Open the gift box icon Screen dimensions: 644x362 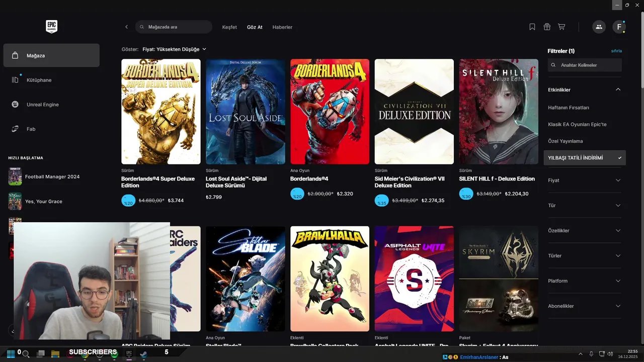click(547, 27)
